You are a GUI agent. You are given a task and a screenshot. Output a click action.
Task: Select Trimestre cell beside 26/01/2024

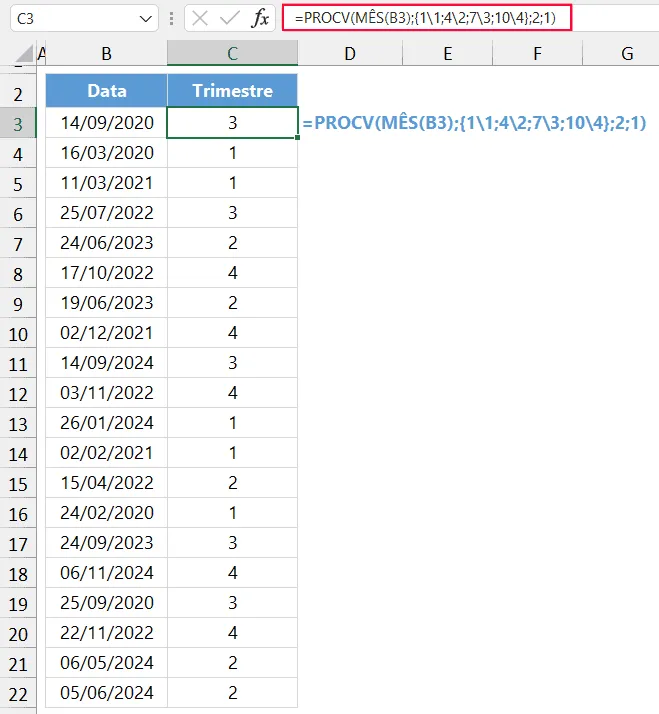tap(232, 423)
